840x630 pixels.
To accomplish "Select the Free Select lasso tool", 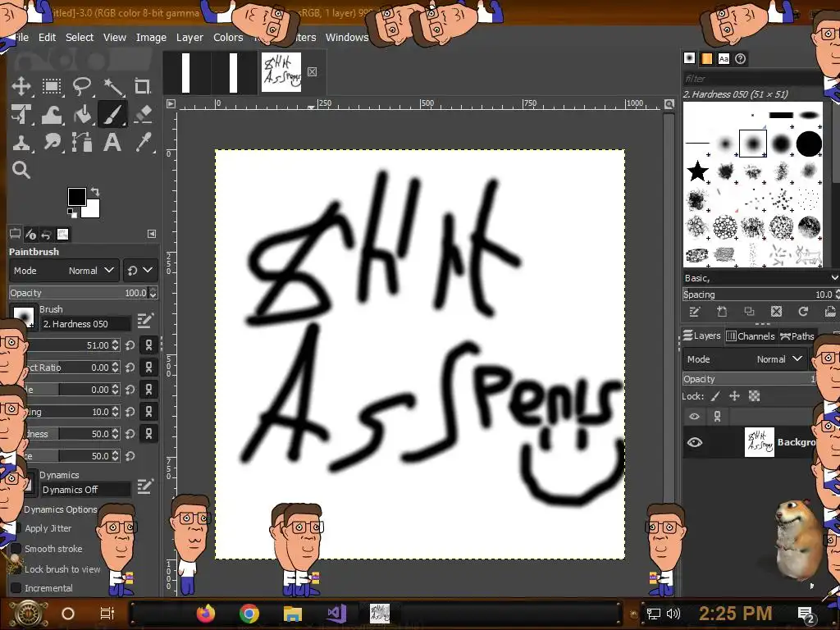I will pyautogui.click(x=82, y=86).
